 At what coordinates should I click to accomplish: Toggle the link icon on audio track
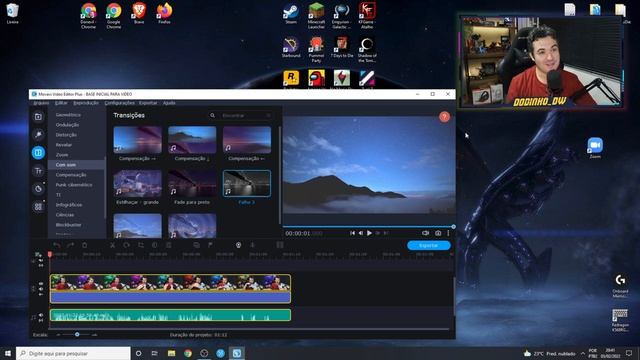pos(41,320)
